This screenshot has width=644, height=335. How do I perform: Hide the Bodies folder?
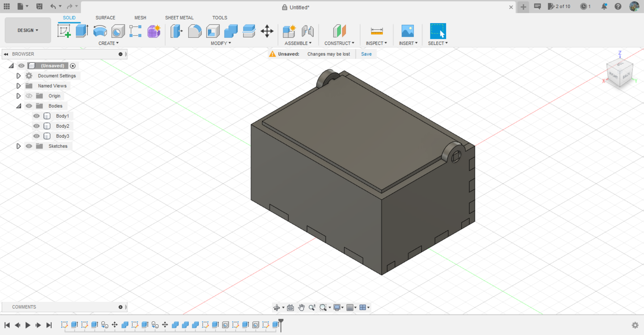point(29,106)
